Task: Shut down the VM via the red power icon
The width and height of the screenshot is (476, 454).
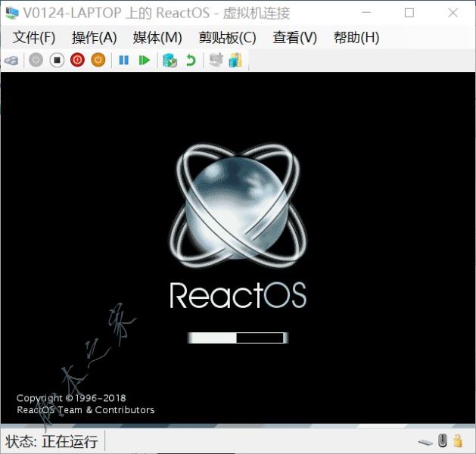Action: coord(77,61)
